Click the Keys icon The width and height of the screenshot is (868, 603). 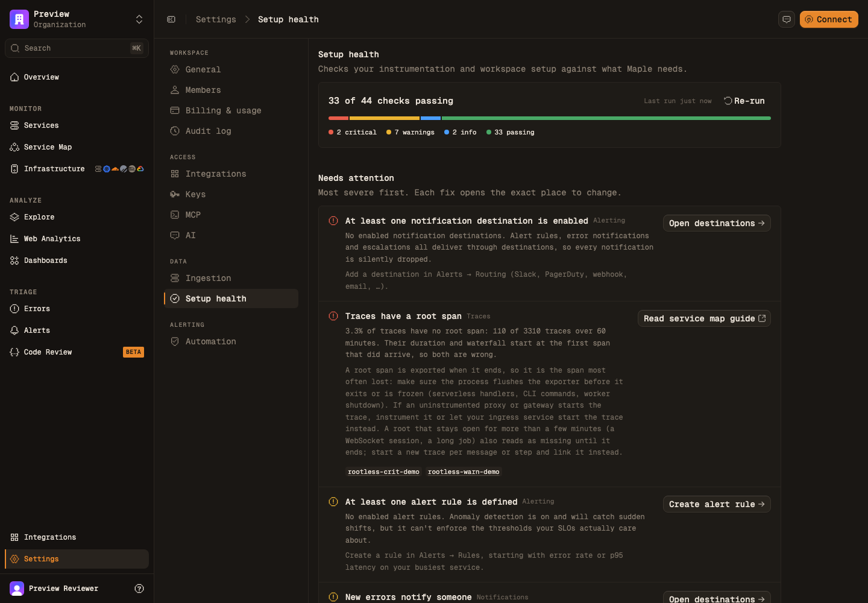(x=175, y=194)
